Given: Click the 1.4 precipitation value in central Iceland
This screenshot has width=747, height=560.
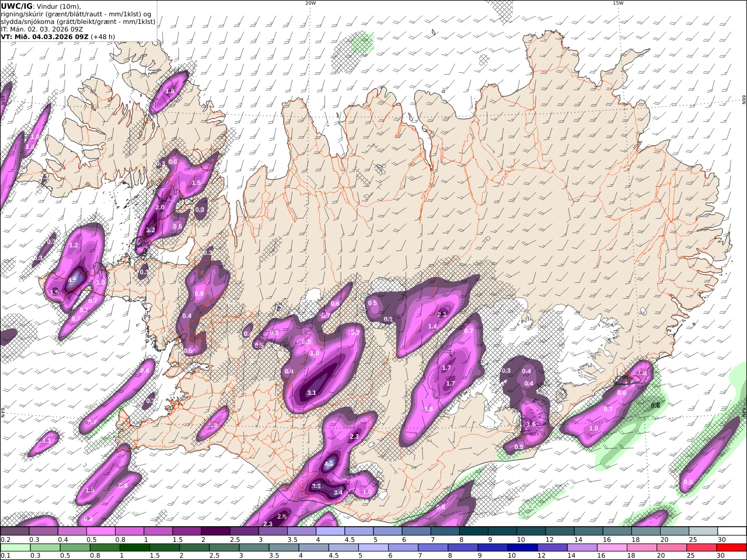Looking at the screenshot, I should click(x=432, y=327).
